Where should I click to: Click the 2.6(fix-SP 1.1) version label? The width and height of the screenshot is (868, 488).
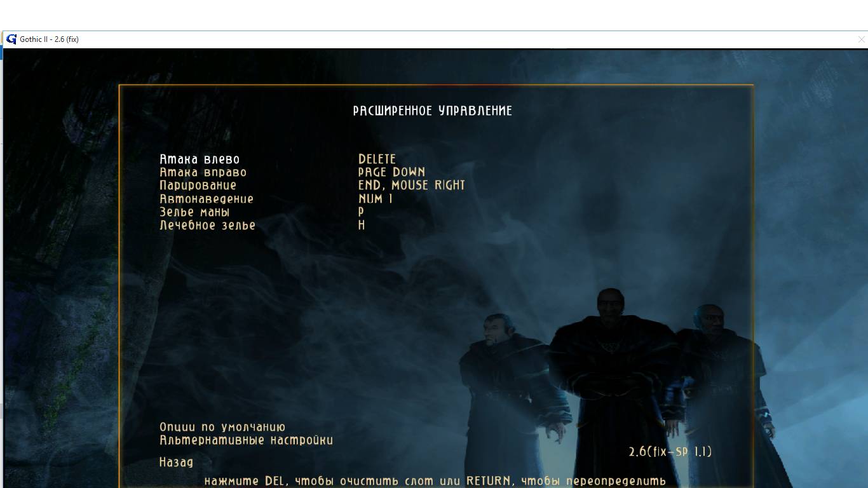click(670, 452)
